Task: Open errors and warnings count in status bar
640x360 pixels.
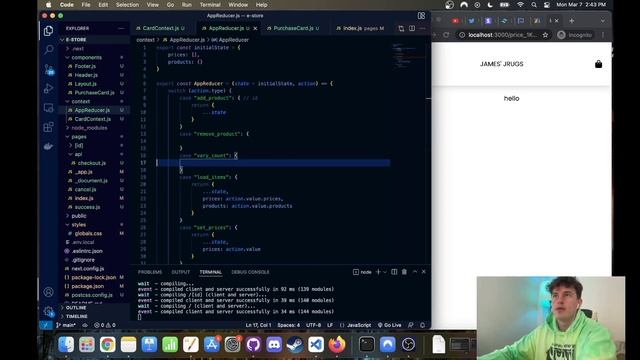Action: [x=105, y=325]
